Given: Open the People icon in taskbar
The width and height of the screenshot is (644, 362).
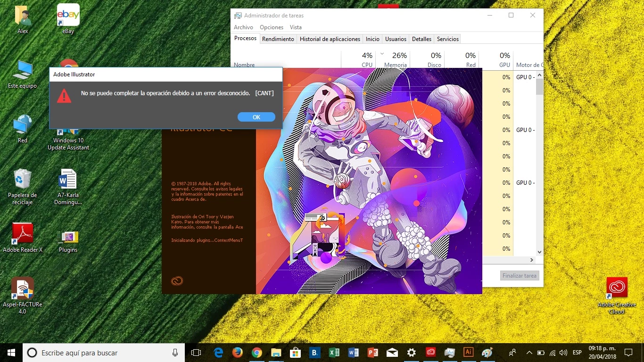Looking at the screenshot, I should tap(512, 353).
